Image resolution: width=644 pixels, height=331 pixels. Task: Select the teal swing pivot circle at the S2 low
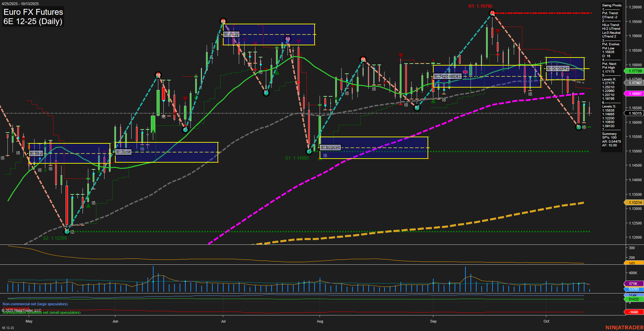coord(66,232)
